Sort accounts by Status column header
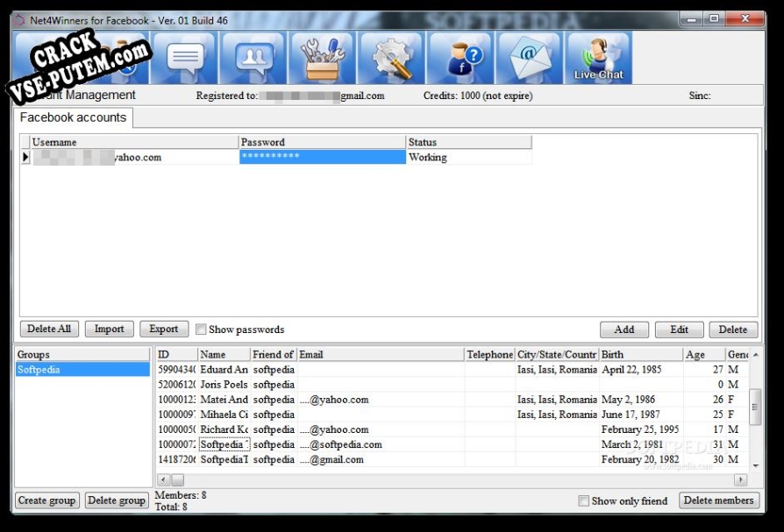The width and height of the screenshot is (784, 532). coord(468,142)
